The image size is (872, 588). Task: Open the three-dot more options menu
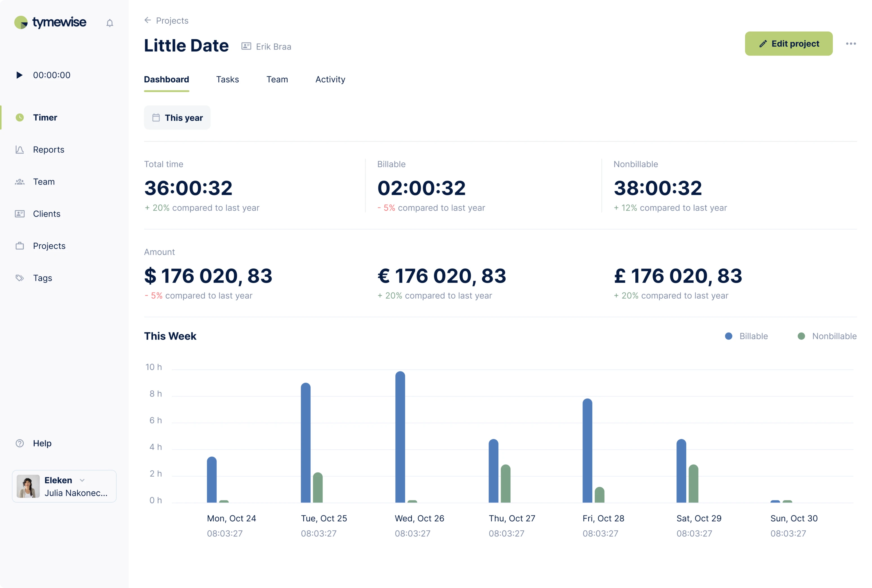(x=851, y=44)
